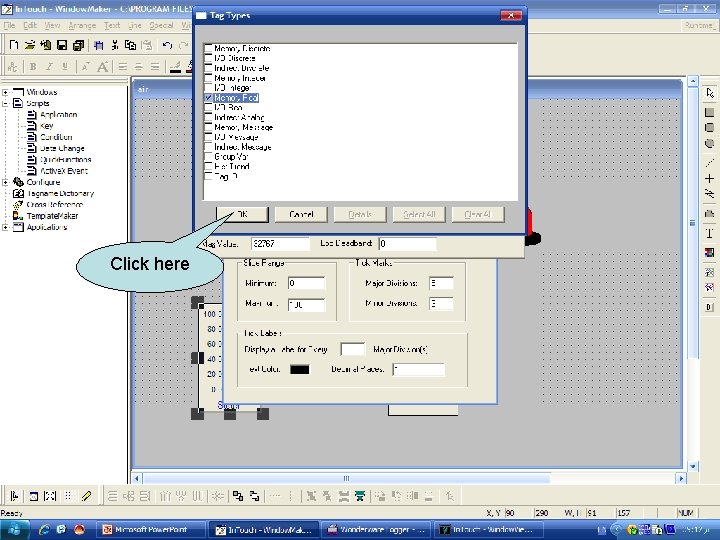720x540 pixels.
Task: Click Cancel in Tag Types dialog
Action: click(x=301, y=214)
